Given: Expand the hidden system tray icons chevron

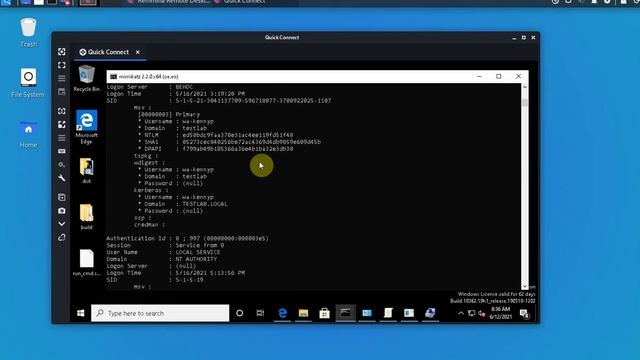Looking at the screenshot, I should click(461, 313).
